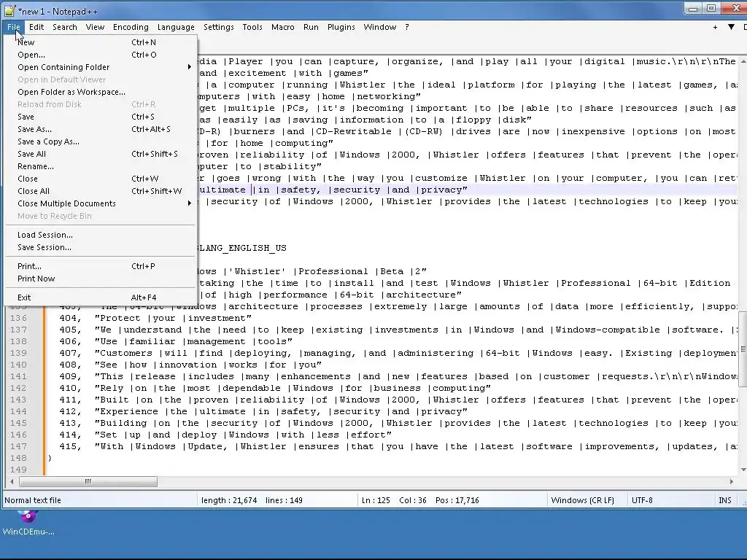Image resolution: width=747 pixels, height=560 pixels.
Task: Select Save a Copy As...
Action: coord(101,141)
